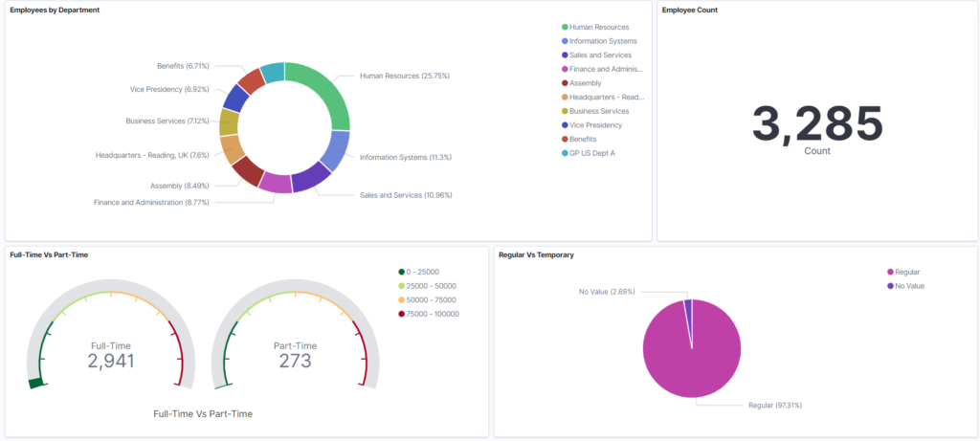980x441 pixels.
Task: Select Assembly in the department legend
Action: [x=585, y=83]
